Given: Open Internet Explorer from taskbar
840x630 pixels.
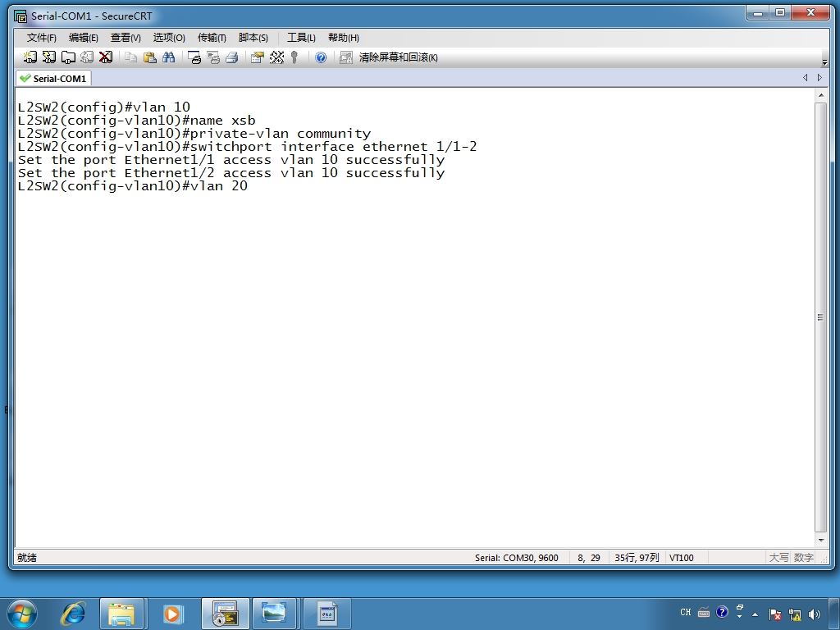Looking at the screenshot, I should click(73, 614).
